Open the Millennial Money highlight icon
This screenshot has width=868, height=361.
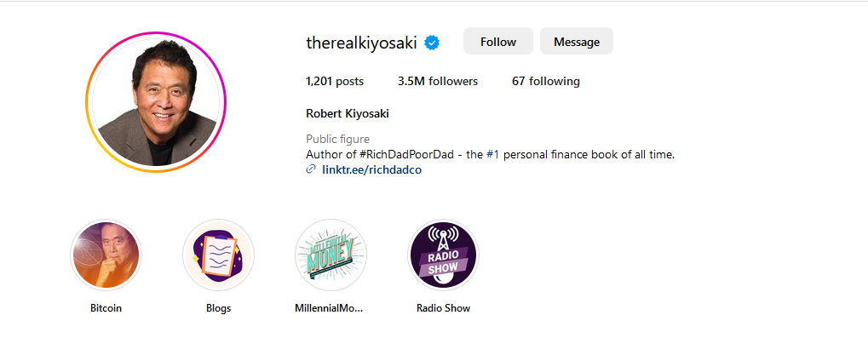tap(331, 255)
